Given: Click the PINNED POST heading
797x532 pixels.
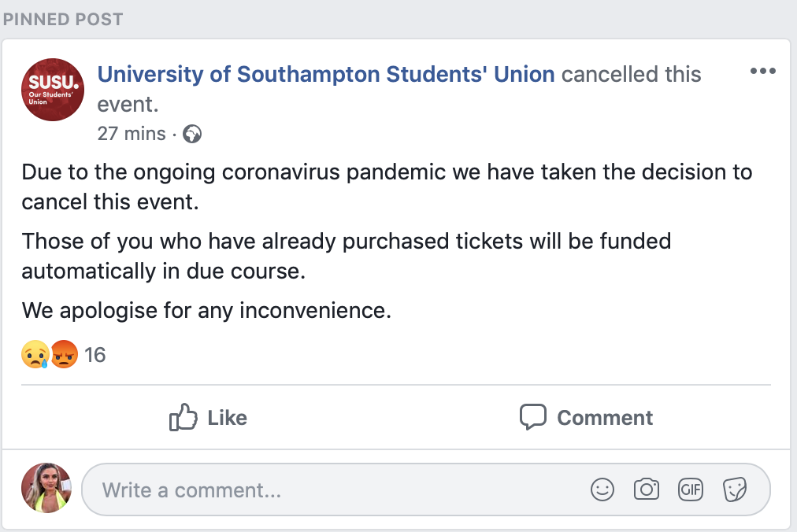Looking at the screenshot, I should pos(63,20).
